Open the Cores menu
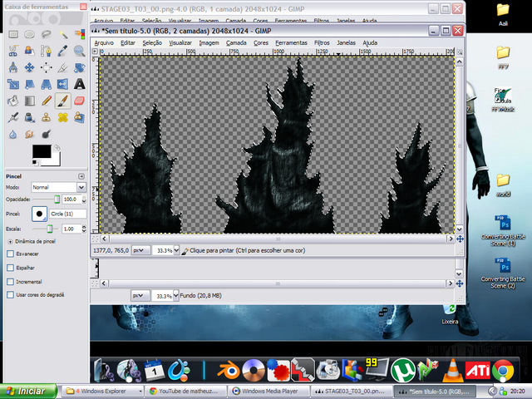Screen dimensions: 532x399 pyautogui.click(x=261, y=42)
